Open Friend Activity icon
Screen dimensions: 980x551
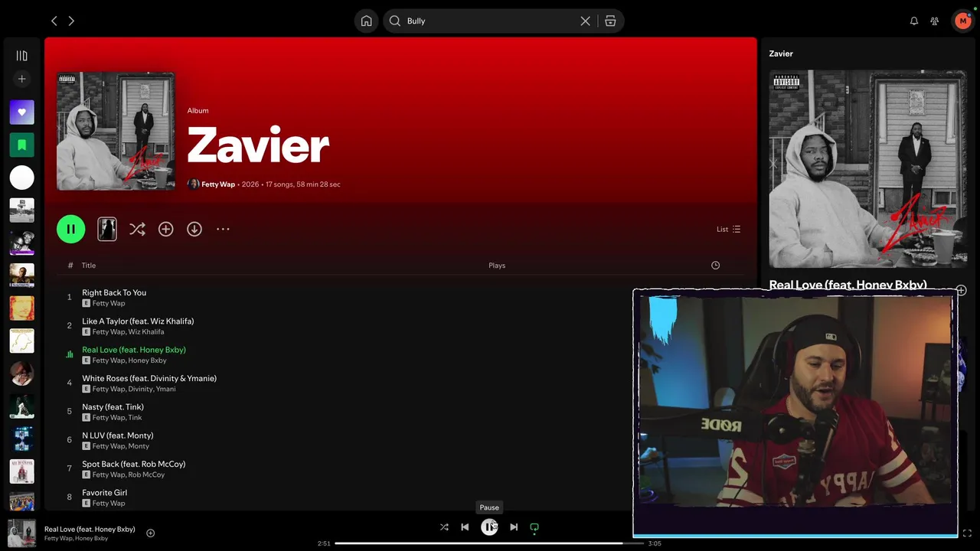click(934, 21)
